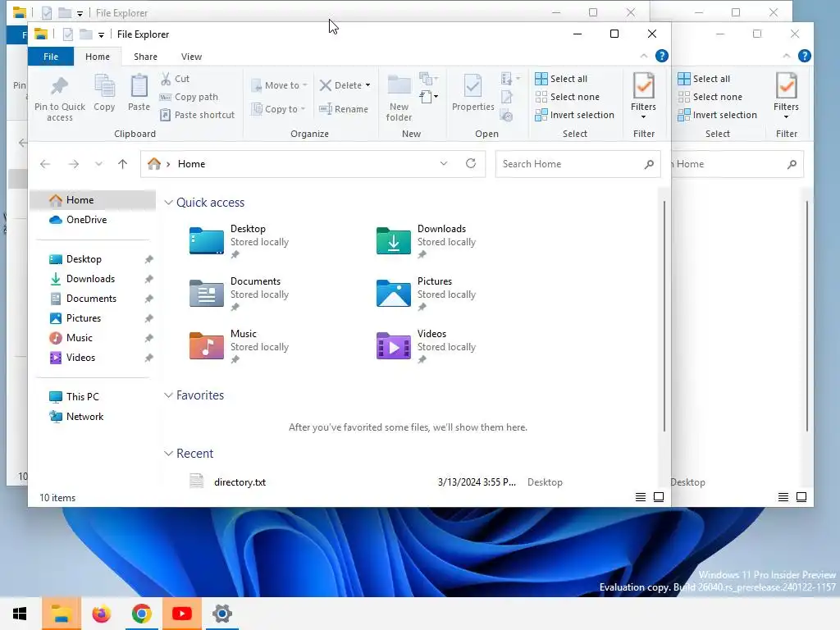This screenshot has width=840, height=630.
Task: Open Filters dropdown in front window
Action: (x=643, y=95)
